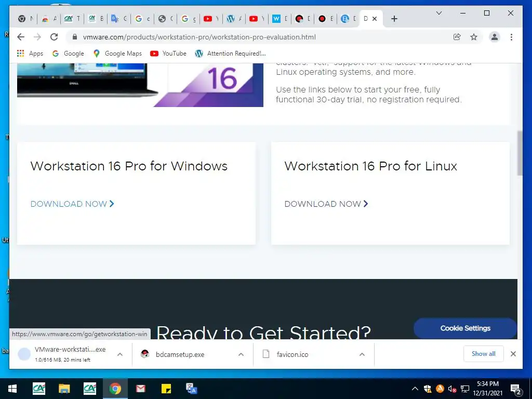Open Gmail from the taskbar
Viewport: 532px width, 399px height.
[x=140, y=389]
